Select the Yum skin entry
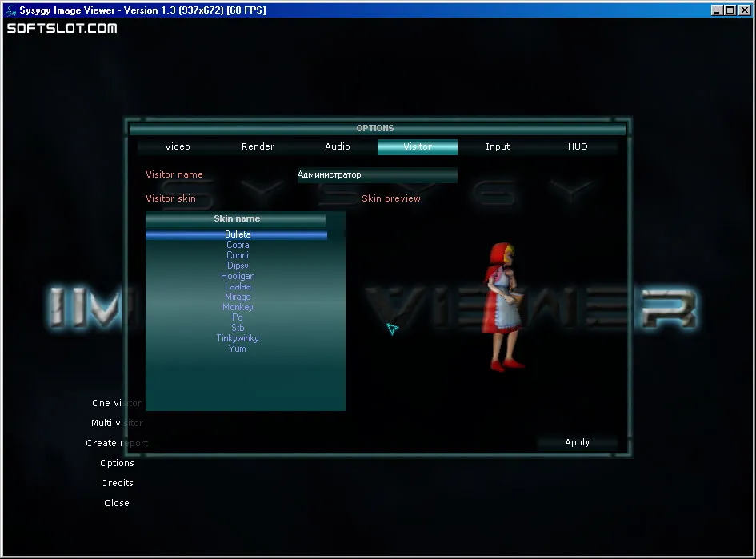 tap(238, 349)
